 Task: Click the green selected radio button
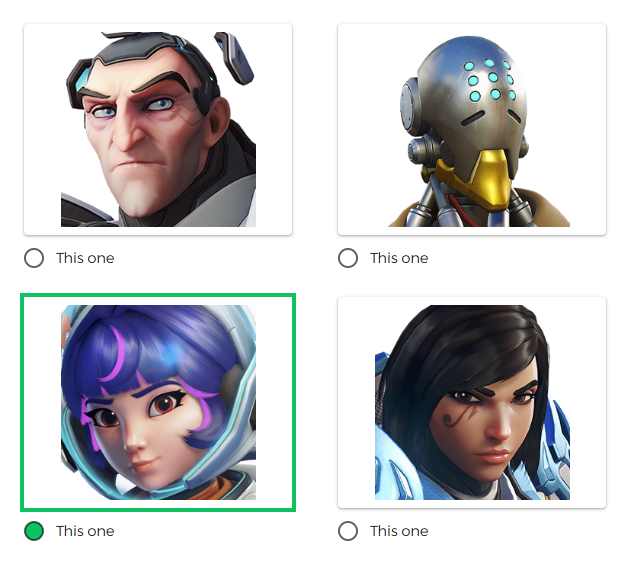tap(34, 531)
